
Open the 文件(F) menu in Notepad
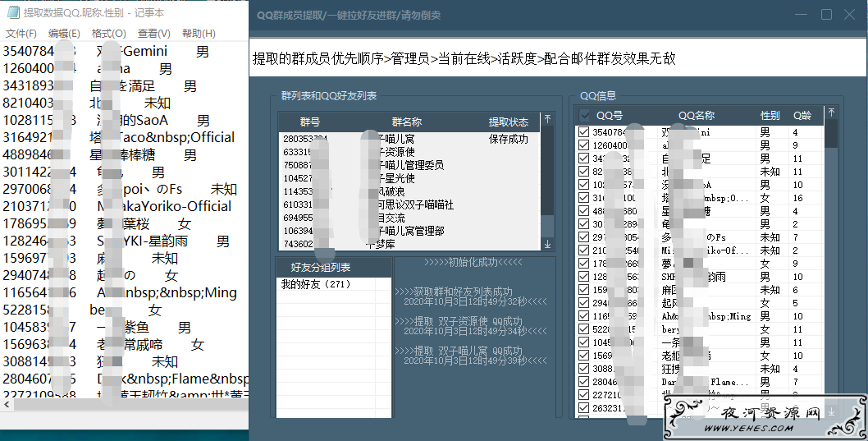pyautogui.click(x=21, y=34)
